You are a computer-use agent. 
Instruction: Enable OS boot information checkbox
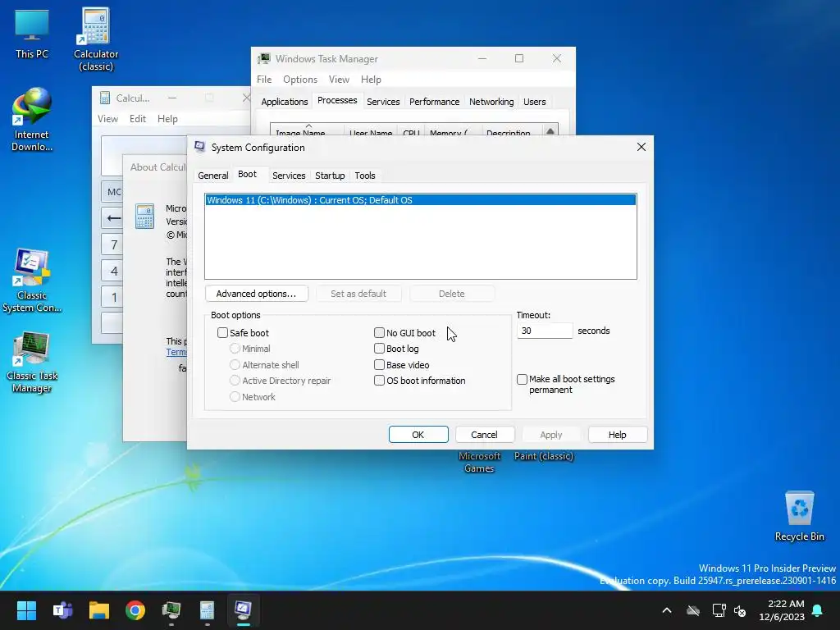click(x=379, y=381)
